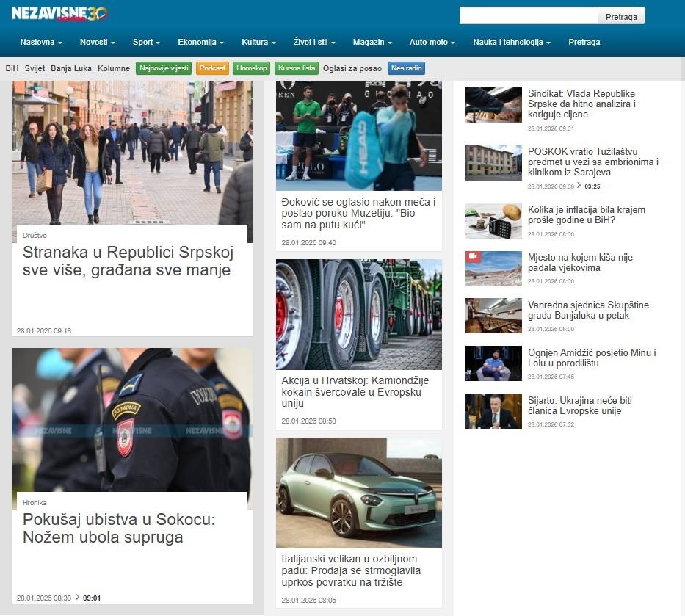The height and width of the screenshot is (616, 685).
Task: Open the Najnovije vijesti green badge
Action: click(164, 68)
